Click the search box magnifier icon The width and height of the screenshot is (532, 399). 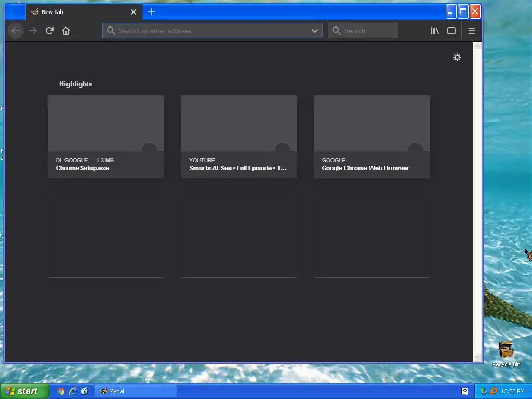coord(336,31)
